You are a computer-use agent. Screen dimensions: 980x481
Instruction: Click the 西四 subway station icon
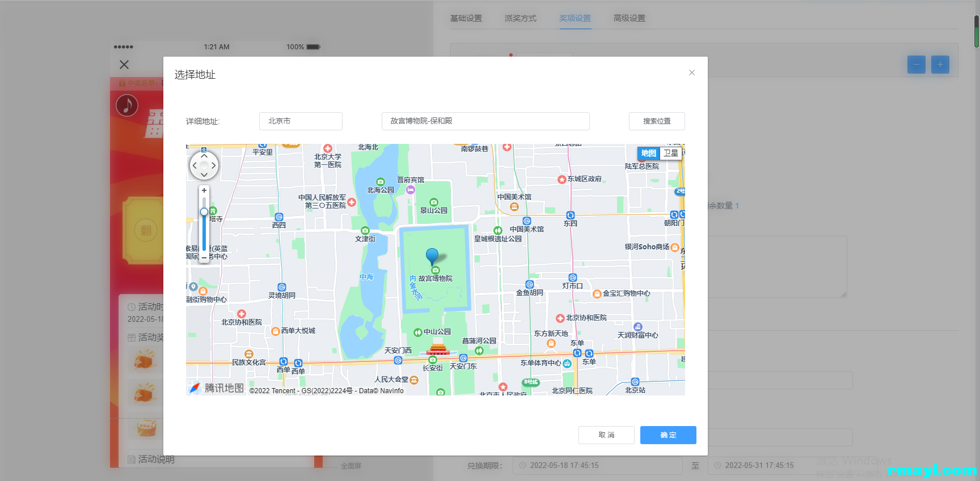pos(279,217)
